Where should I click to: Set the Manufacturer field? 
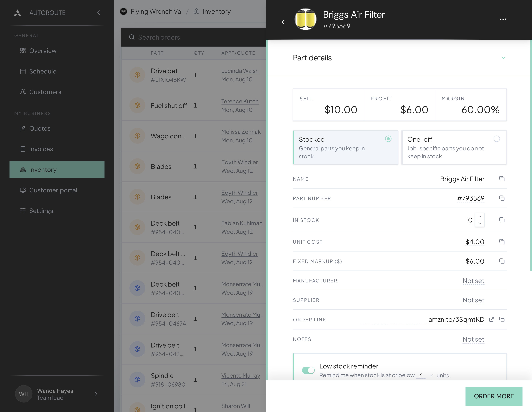(x=473, y=281)
